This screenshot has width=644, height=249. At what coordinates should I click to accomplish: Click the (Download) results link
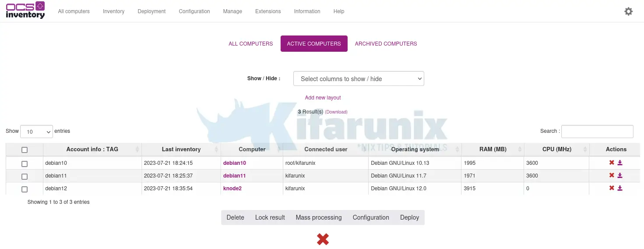[336, 112]
